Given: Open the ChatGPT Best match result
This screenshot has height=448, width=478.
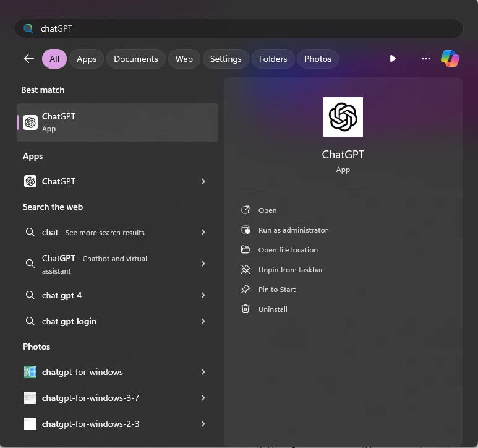Looking at the screenshot, I should tap(117, 123).
